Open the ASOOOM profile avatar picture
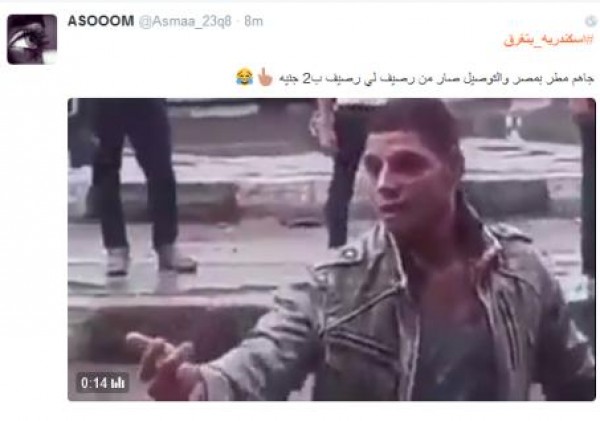This screenshot has width=600, height=421. tap(32, 39)
